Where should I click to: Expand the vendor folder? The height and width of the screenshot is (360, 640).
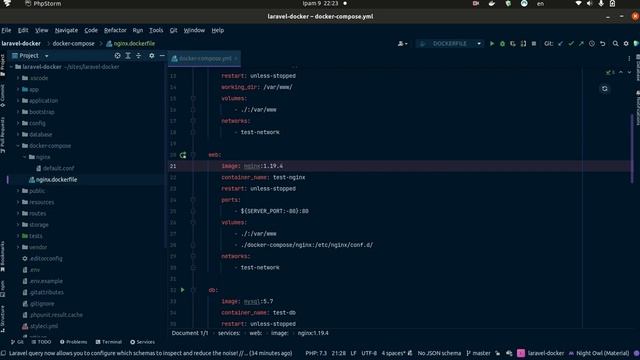18,247
